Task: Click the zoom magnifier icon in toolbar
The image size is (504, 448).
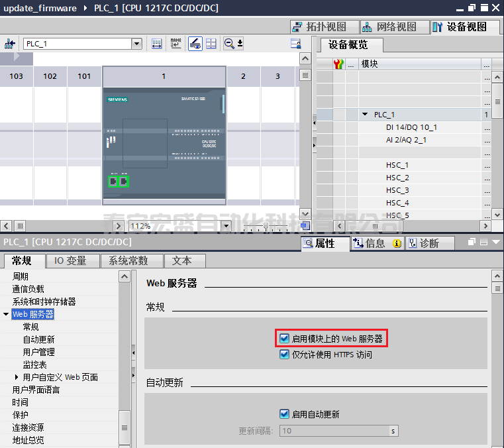Action: [229, 44]
